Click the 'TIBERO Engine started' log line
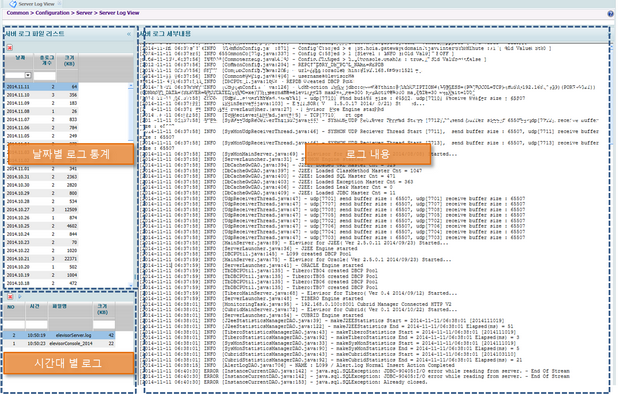The image size is (618, 395). coord(252,299)
